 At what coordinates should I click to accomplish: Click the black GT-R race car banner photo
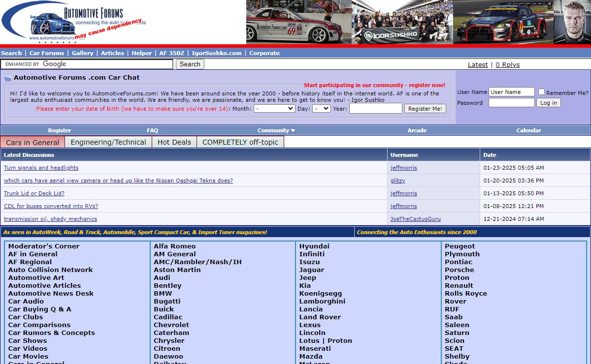(503, 22)
